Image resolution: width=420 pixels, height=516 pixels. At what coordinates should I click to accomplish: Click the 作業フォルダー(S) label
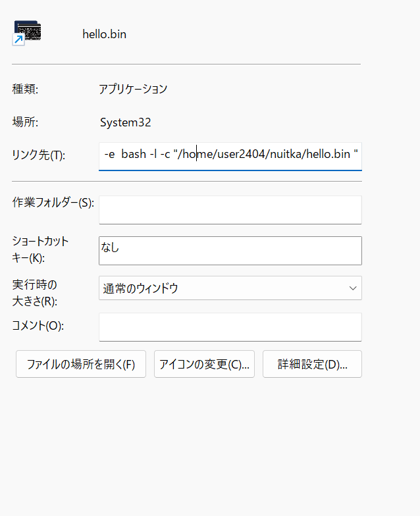point(53,203)
